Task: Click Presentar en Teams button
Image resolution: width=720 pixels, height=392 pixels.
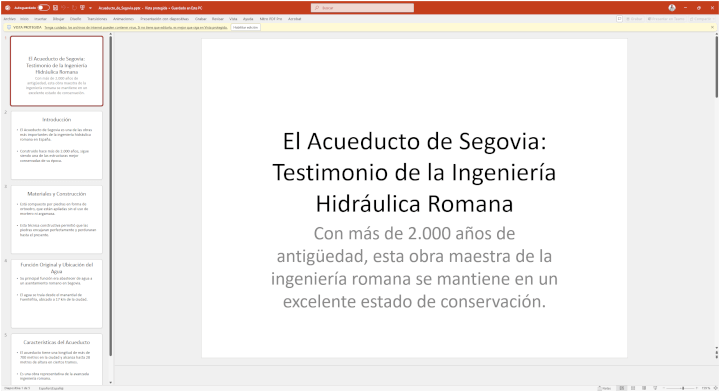Action: click(666, 19)
